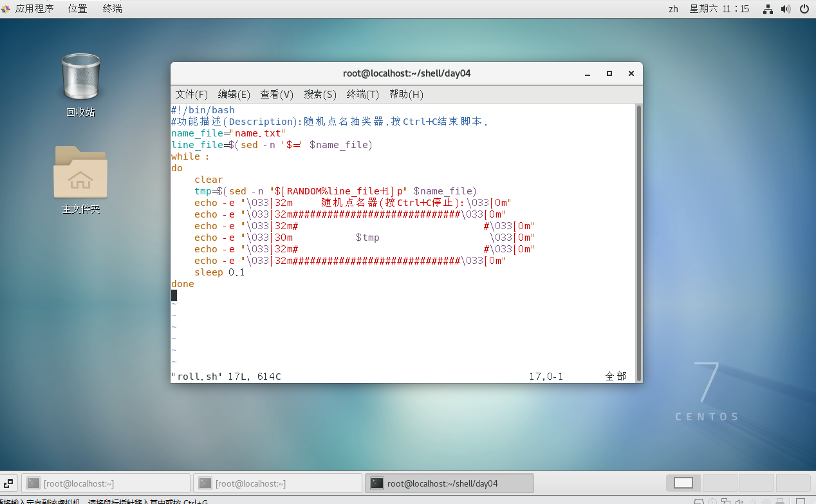816x504 pixels.
Task: Click the show desktop icon in taskbar
Action: pyautogui.click(x=9, y=483)
